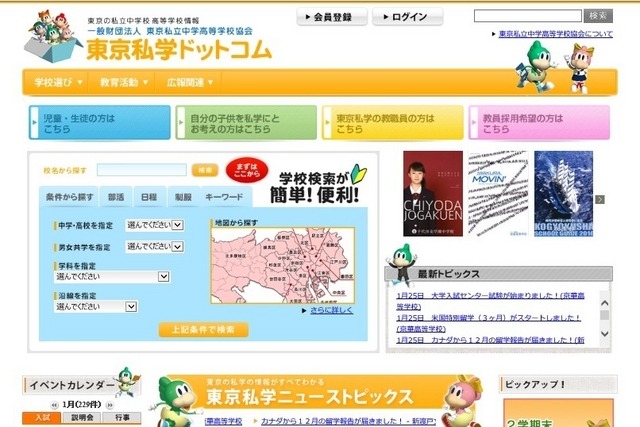The height and width of the screenshot is (427, 640).
Task: Open the Chiyoda Jogakuen brochure thumbnail
Action: click(433, 193)
